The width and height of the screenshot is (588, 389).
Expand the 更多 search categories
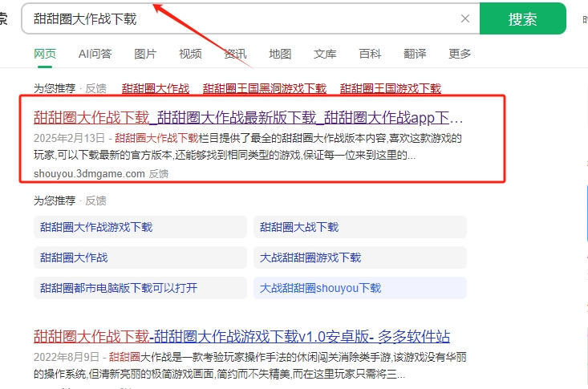click(x=460, y=54)
